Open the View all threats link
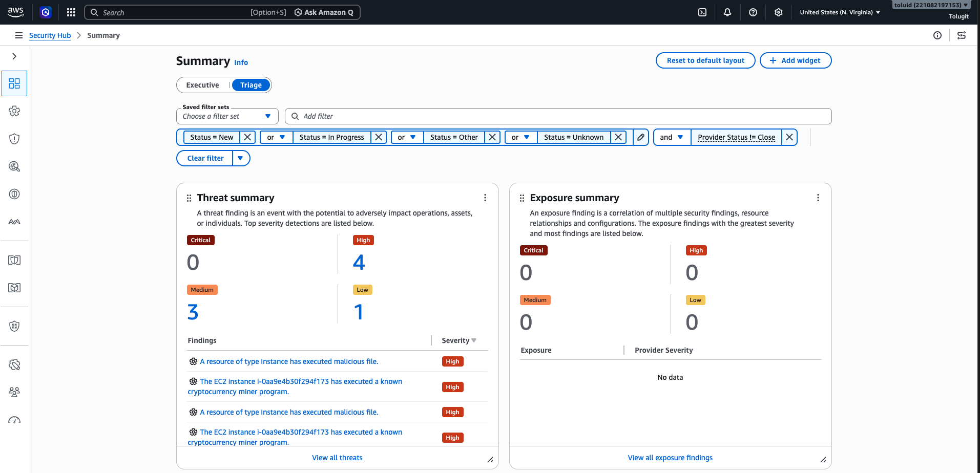 coord(337,458)
